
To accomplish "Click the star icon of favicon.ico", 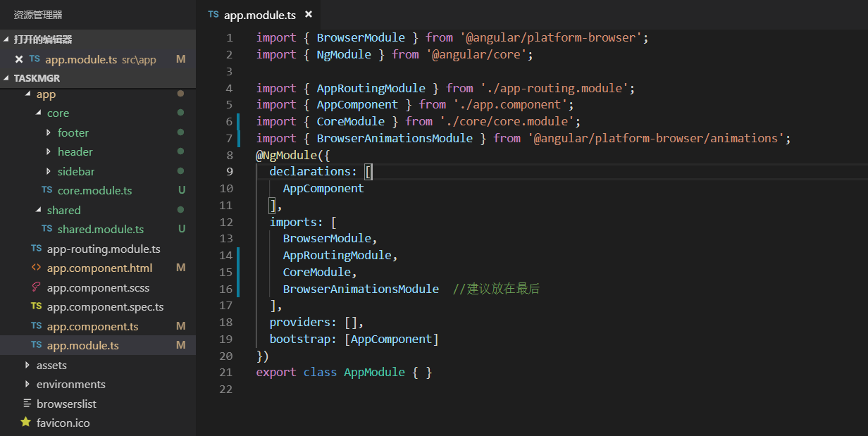I will pos(26,423).
